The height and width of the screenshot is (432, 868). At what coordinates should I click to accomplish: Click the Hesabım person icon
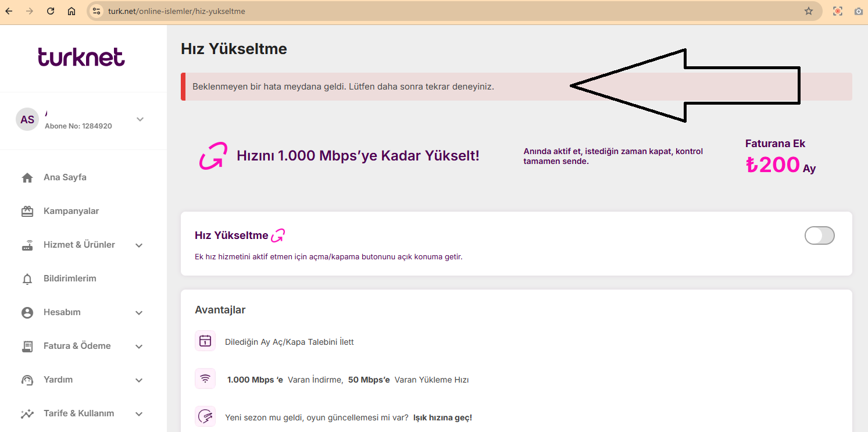click(27, 313)
